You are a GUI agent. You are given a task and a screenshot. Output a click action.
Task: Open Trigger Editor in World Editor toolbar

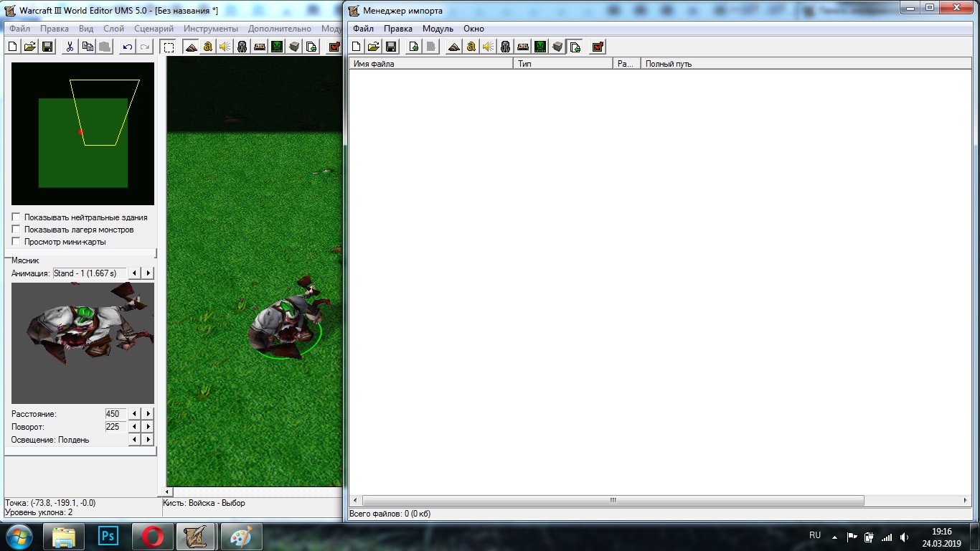[x=208, y=47]
